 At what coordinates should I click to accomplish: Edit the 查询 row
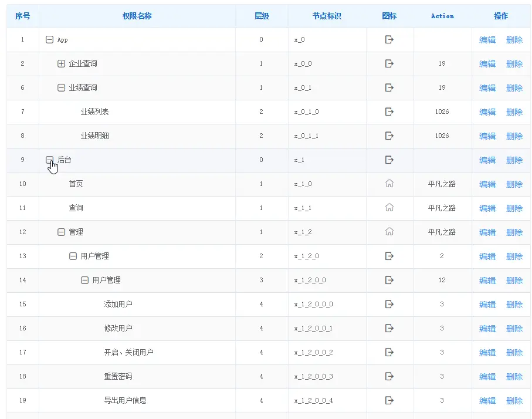[487, 208]
